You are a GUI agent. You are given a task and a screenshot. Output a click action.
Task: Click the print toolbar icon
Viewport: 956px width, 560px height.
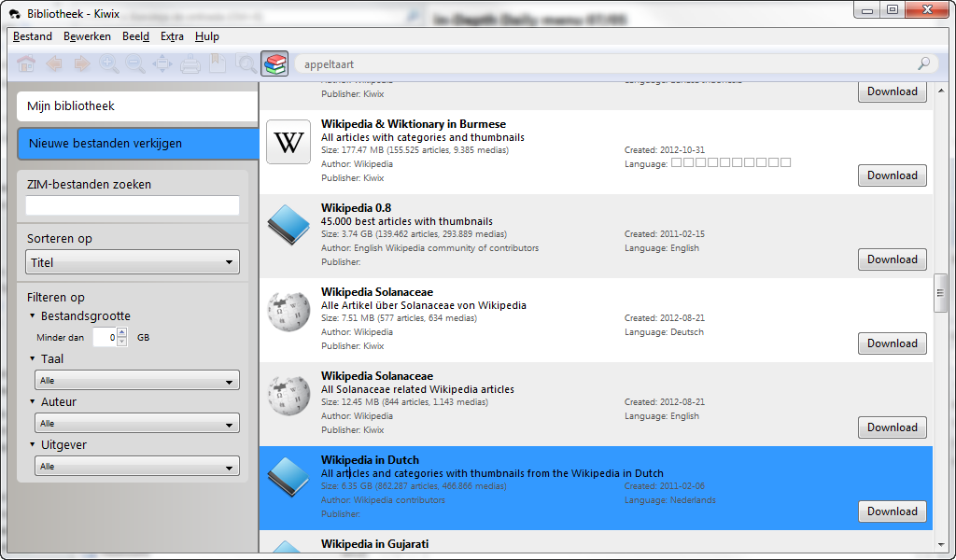pyautogui.click(x=190, y=64)
